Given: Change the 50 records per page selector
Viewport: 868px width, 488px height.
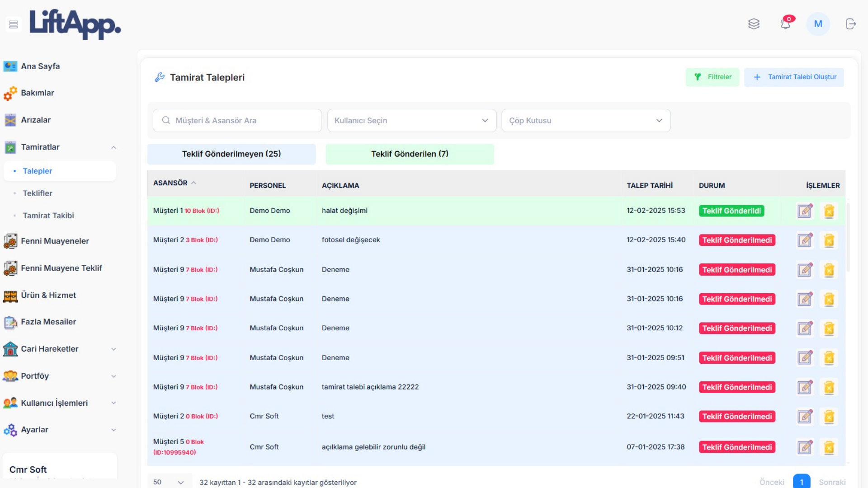Looking at the screenshot, I should pos(169,482).
